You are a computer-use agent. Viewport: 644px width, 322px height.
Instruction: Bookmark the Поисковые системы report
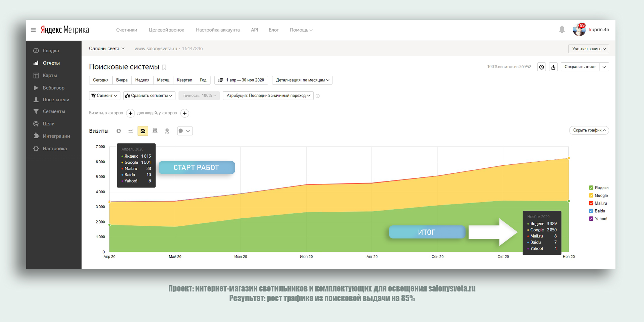coord(164,67)
